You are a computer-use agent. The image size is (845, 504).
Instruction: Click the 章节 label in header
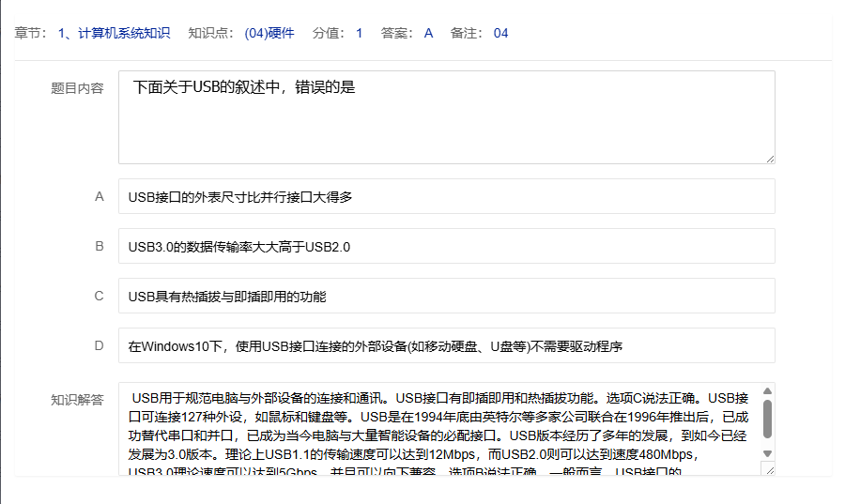[x=30, y=33]
